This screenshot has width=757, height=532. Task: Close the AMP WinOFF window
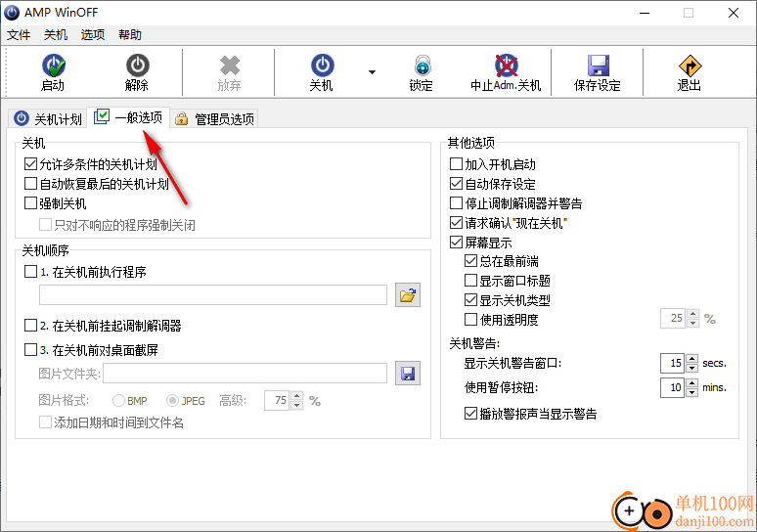pyautogui.click(x=734, y=13)
